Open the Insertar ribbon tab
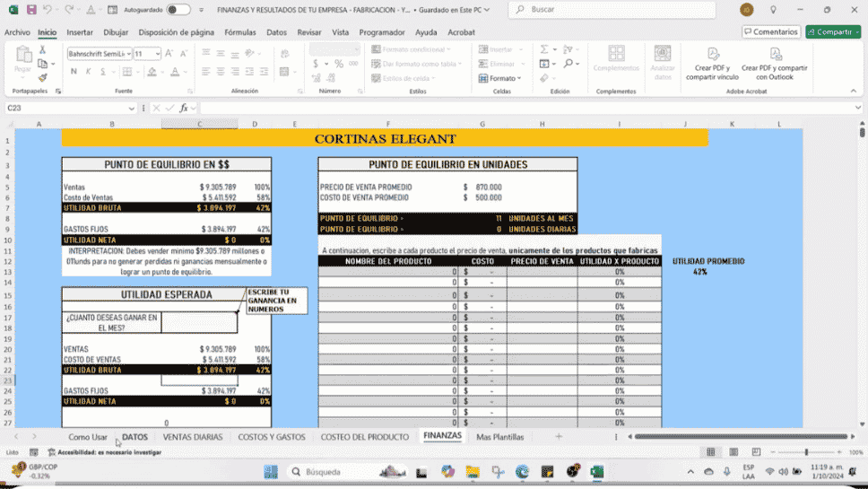The width and height of the screenshot is (868, 489). point(80,32)
